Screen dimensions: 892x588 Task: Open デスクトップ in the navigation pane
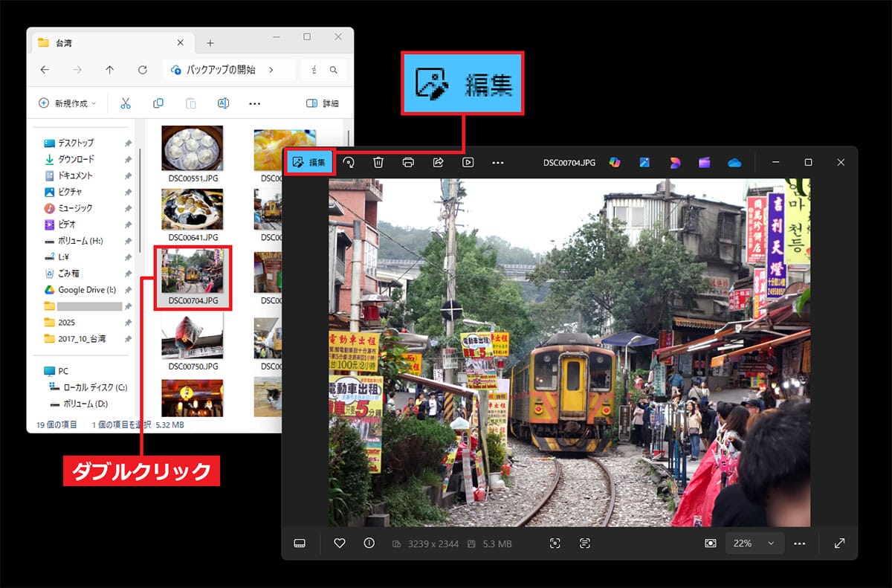pyautogui.click(x=76, y=143)
